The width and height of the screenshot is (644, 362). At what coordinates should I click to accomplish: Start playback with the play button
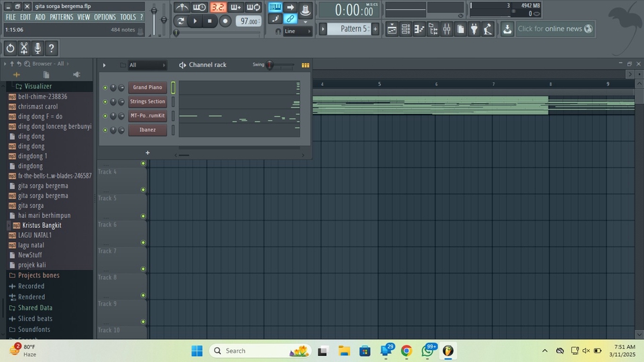195,21
